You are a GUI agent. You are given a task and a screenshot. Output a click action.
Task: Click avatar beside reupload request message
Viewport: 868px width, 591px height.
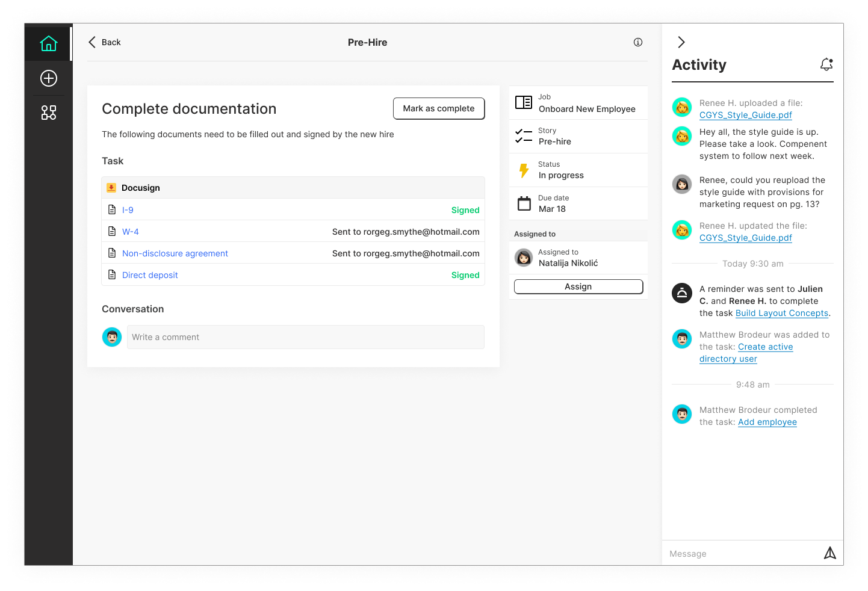[x=682, y=184]
